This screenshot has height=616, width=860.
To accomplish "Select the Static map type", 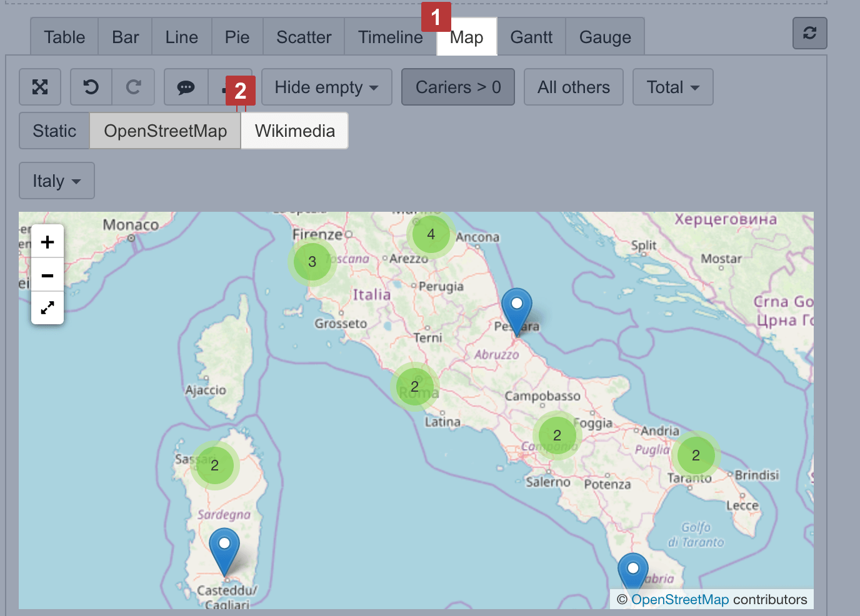I will pos(54,131).
